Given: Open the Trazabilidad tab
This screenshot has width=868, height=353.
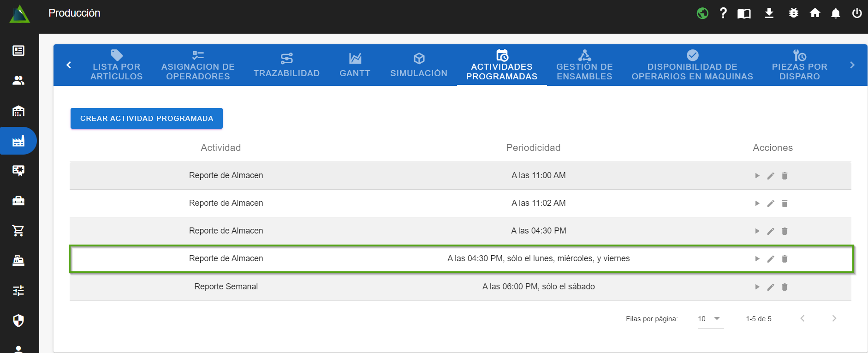Looking at the screenshot, I should pyautogui.click(x=286, y=65).
